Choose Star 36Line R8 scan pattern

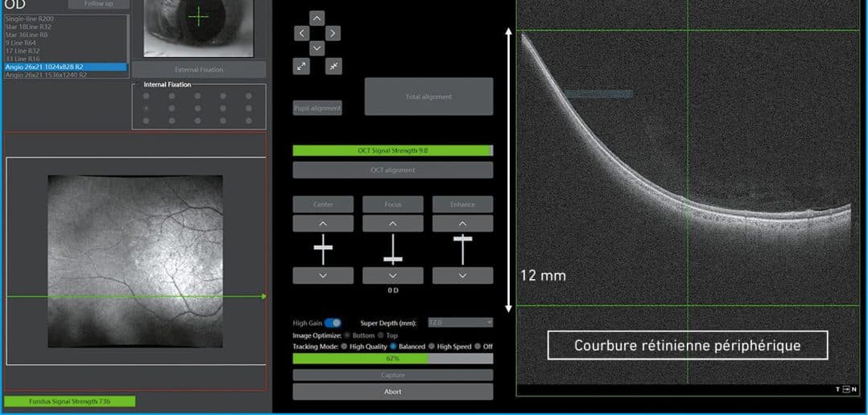tap(65, 35)
